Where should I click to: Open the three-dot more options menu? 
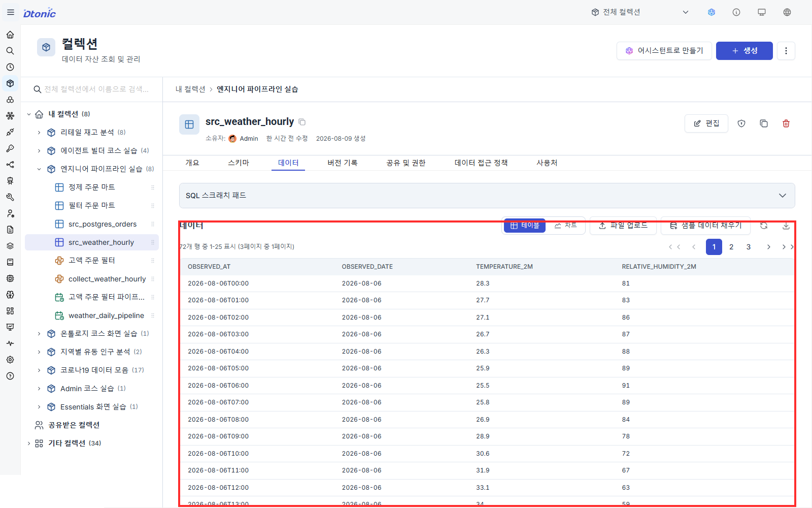pos(786,51)
